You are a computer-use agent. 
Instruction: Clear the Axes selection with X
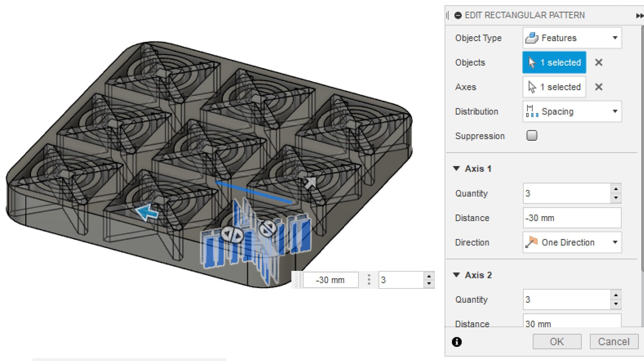[599, 87]
